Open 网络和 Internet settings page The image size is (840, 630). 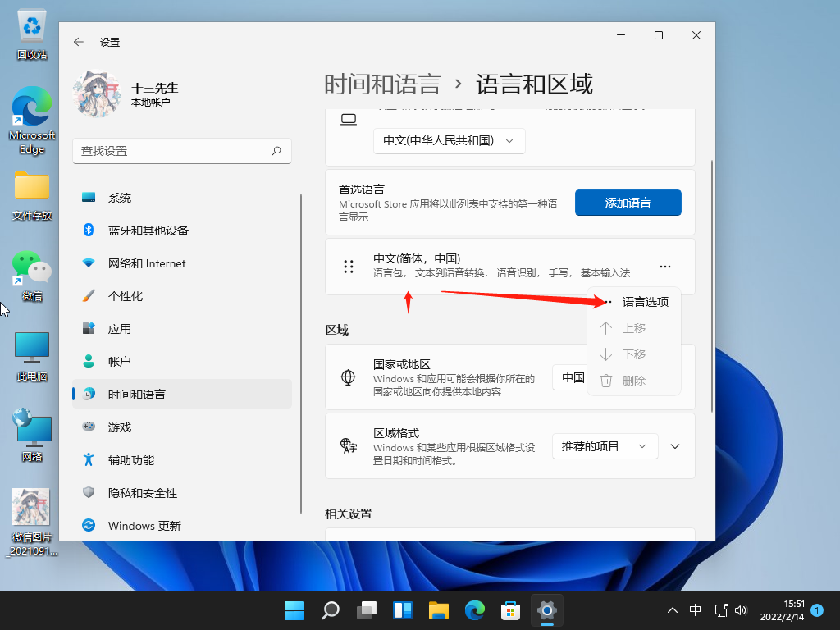[147, 263]
